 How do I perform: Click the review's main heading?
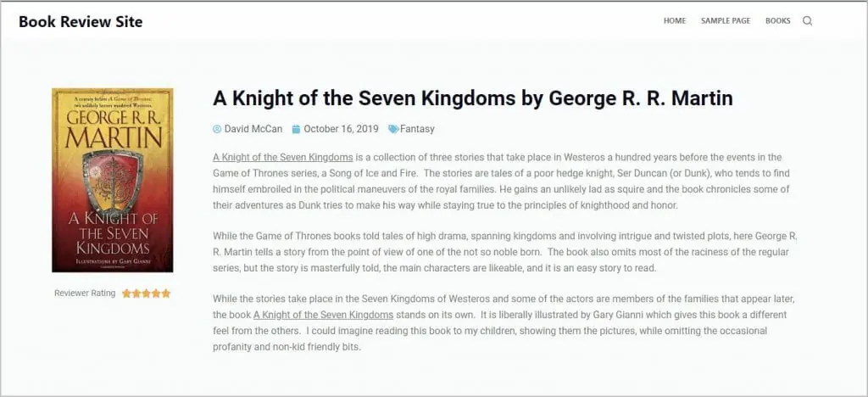coord(472,98)
